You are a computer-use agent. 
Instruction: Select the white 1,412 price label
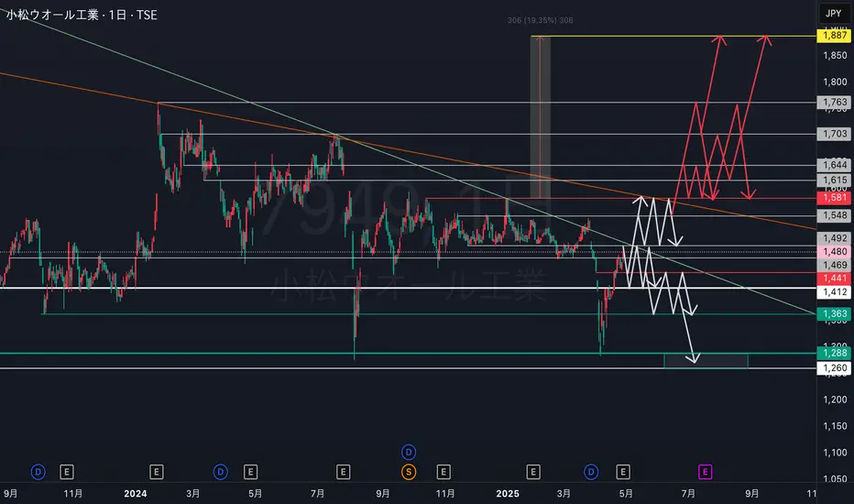(x=834, y=292)
